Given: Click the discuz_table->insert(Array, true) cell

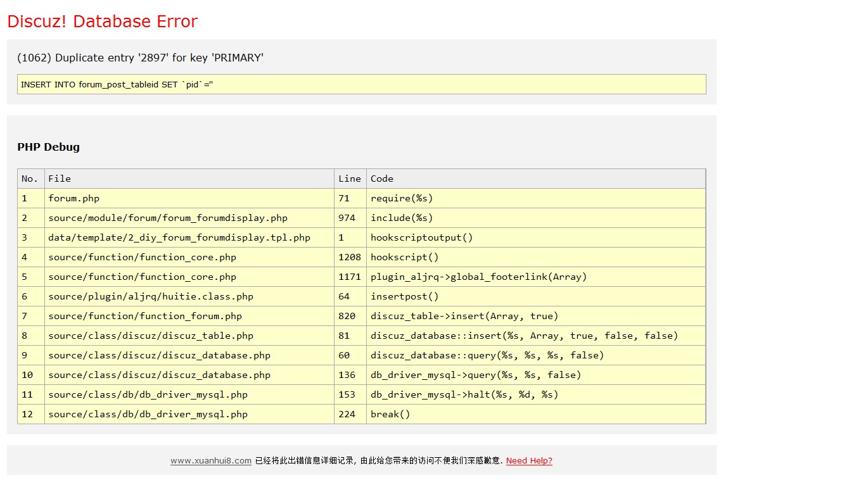Looking at the screenshot, I should (x=536, y=316).
